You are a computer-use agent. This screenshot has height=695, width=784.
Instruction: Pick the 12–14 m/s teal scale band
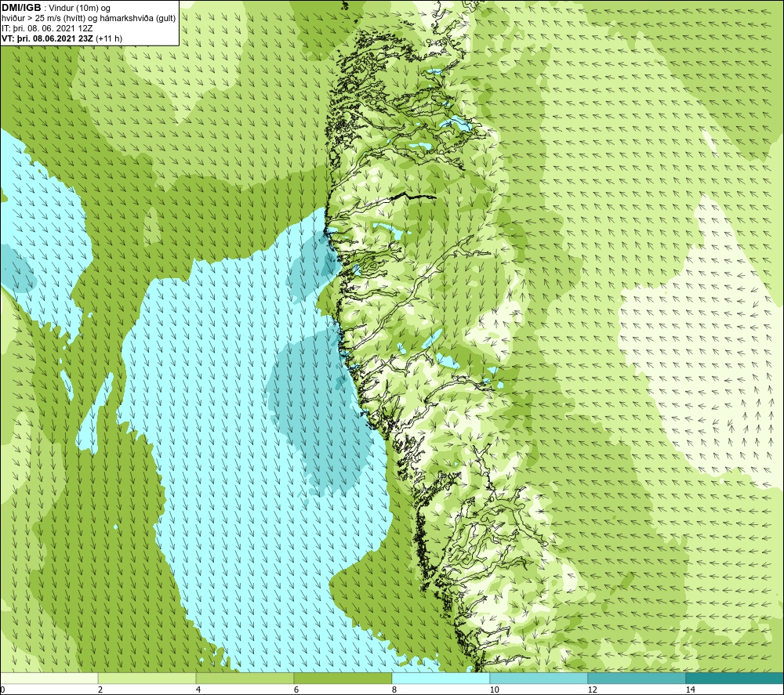(637, 678)
